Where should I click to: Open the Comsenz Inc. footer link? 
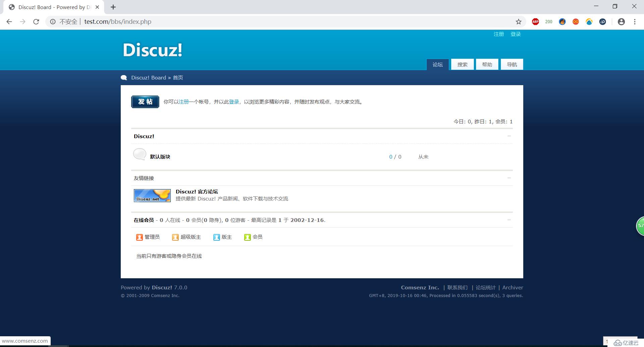pyautogui.click(x=420, y=288)
